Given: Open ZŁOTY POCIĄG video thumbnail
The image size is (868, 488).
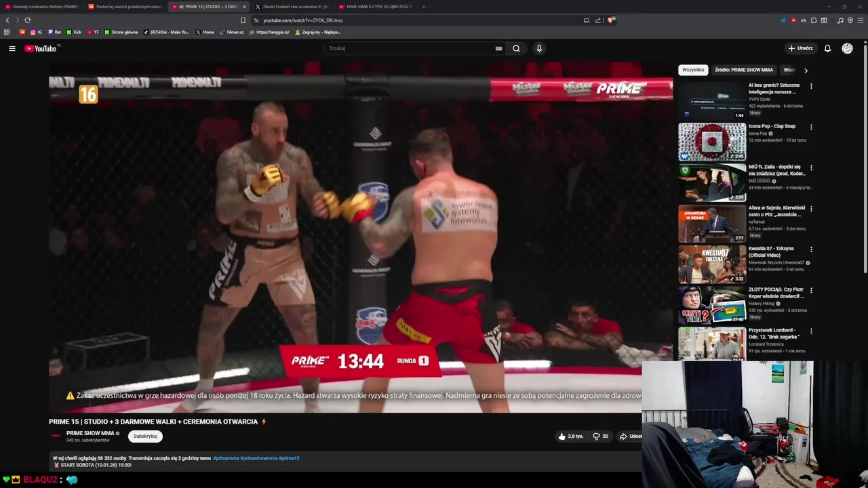Looking at the screenshot, I should [x=712, y=304].
